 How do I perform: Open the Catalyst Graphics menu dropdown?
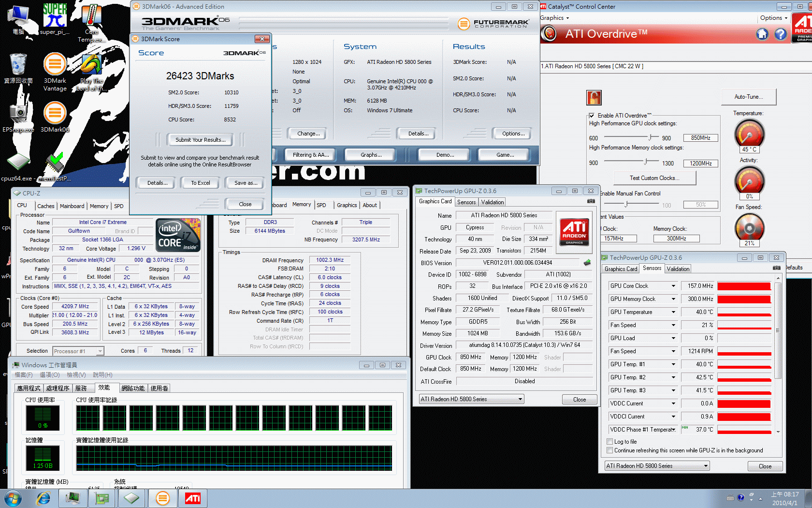(x=554, y=18)
